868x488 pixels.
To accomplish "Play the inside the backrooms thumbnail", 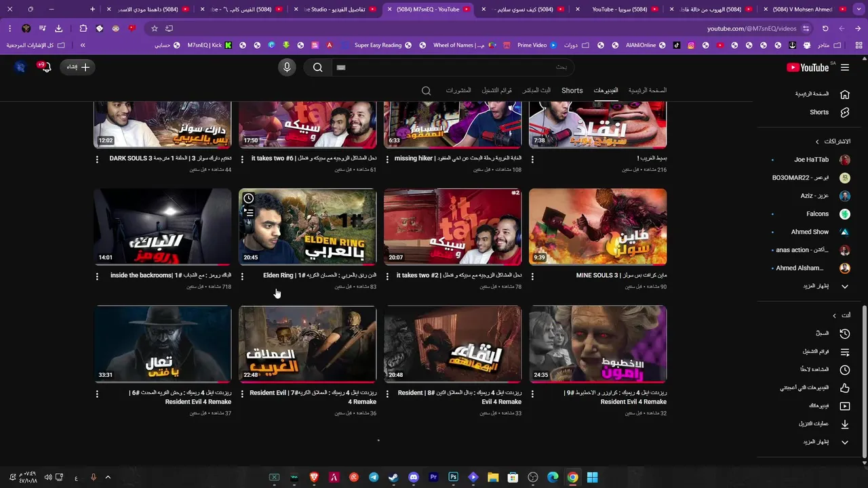I will [163, 227].
